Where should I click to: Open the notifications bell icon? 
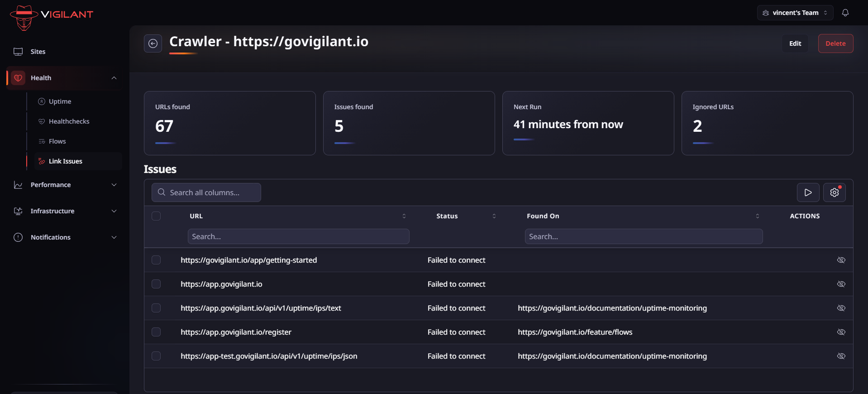(x=845, y=13)
